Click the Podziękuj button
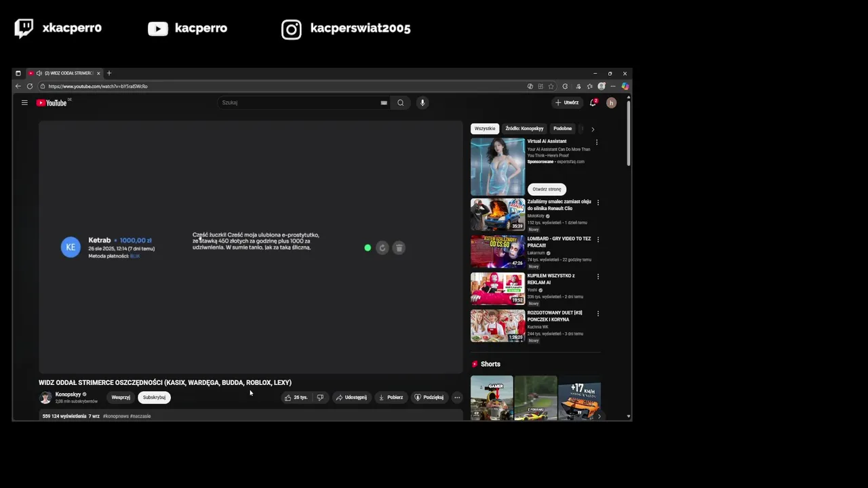The width and height of the screenshot is (868, 488). pyautogui.click(x=429, y=397)
